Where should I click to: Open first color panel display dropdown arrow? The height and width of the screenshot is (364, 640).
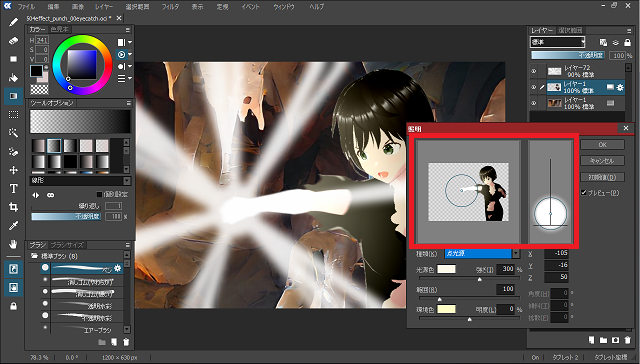pyautogui.click(x=130, y=42)
